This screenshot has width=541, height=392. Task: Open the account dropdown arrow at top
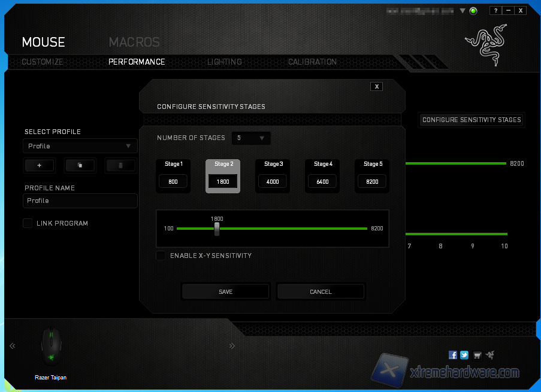[x=463, y=11]
